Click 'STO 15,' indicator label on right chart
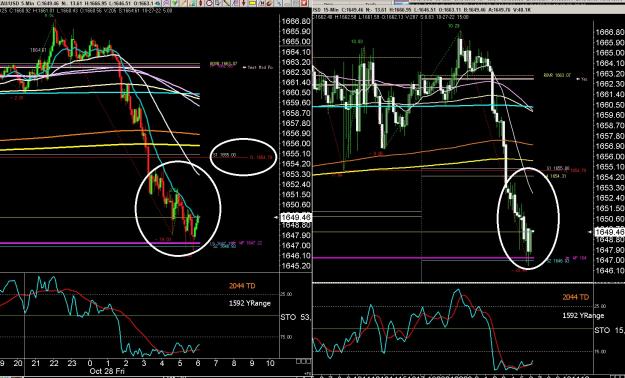 [609, 331]
